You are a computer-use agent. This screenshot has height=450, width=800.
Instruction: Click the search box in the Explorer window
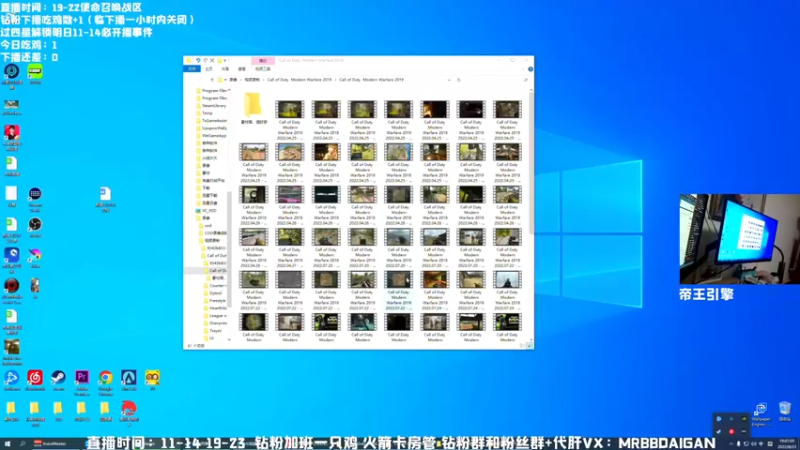497,80
